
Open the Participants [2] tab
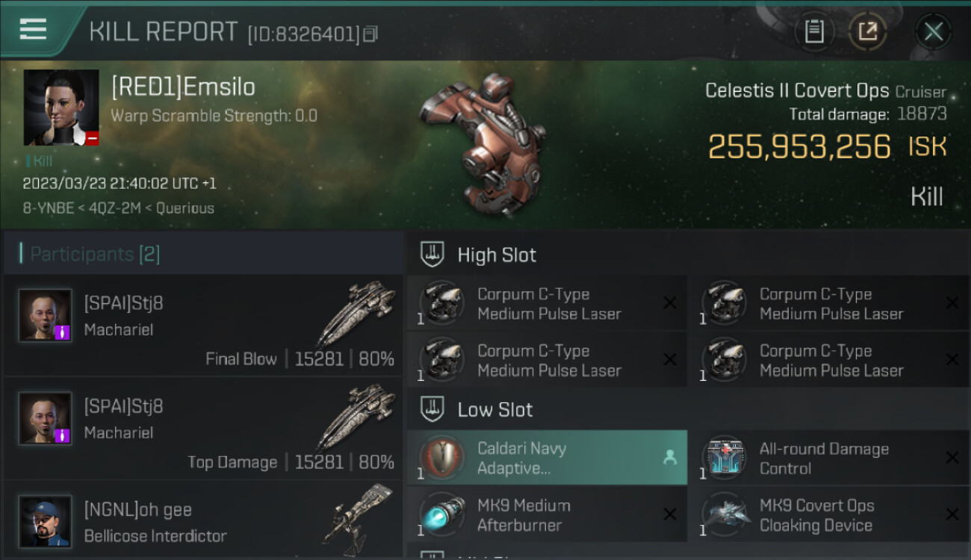pyautogui.click(x=95, y=254)
